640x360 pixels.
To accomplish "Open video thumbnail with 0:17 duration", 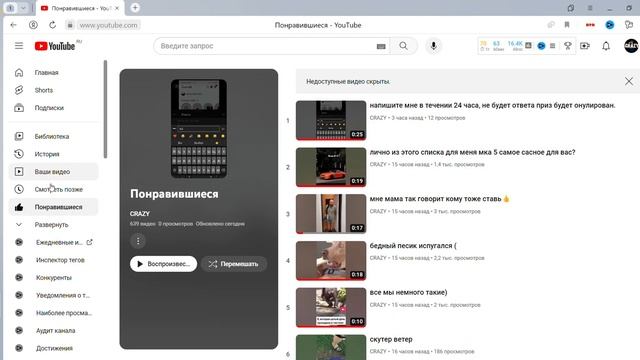I will 331,214.
